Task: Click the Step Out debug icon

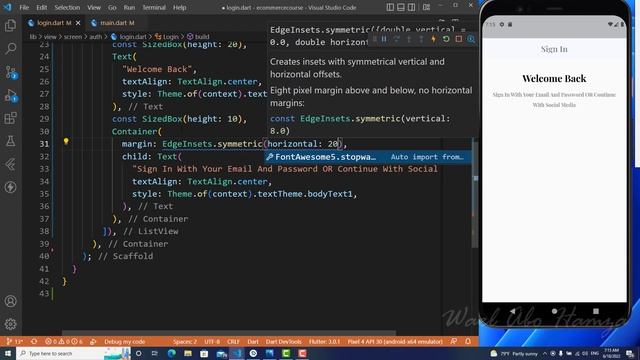Action: tap(421, 39)
